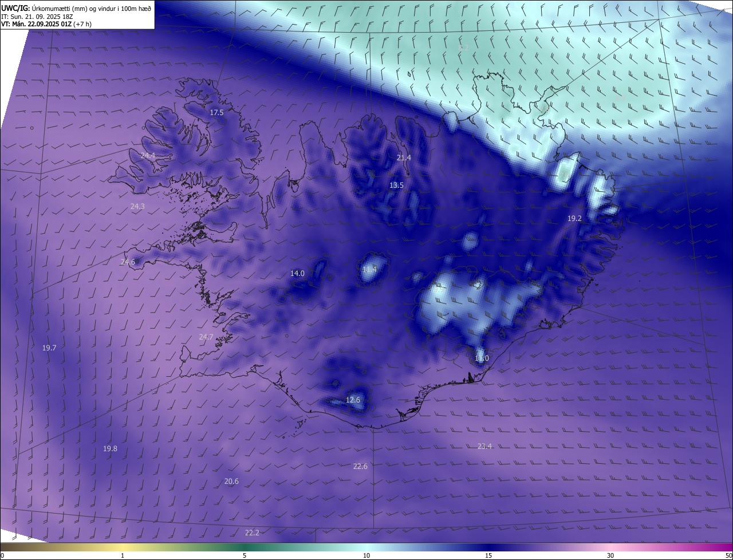Click the 21.4 value in north Iceland
This screenshot has height=560, width=733.
click(404, 157)
